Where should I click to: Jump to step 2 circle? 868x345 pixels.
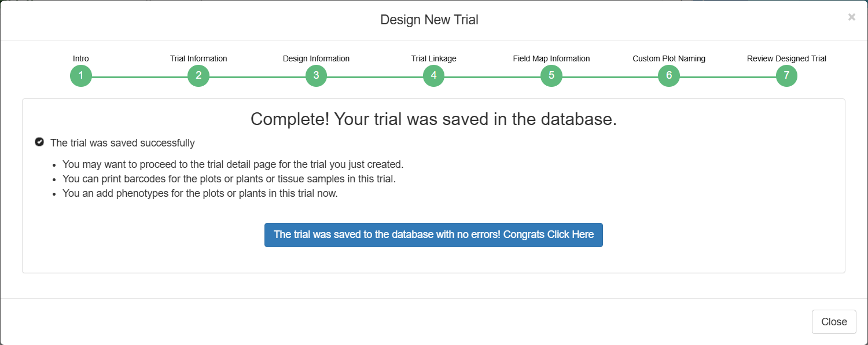click(198, 76)
